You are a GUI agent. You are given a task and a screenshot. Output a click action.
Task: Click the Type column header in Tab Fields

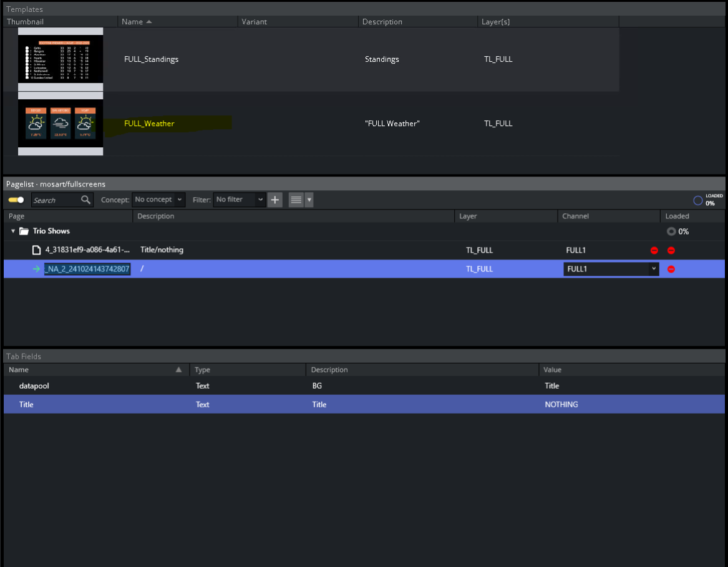203,370
